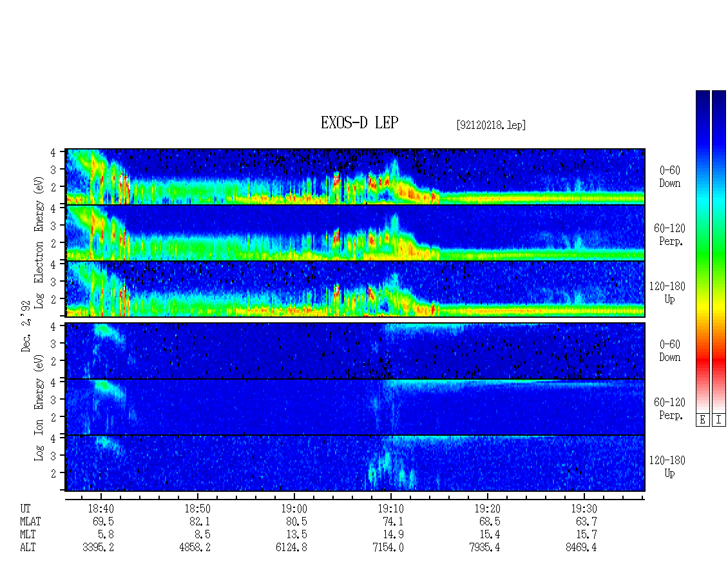Click the electron 60-120 Perp. pitch-angle label
The width and height of the screenshot is (728, 564).
669,235
